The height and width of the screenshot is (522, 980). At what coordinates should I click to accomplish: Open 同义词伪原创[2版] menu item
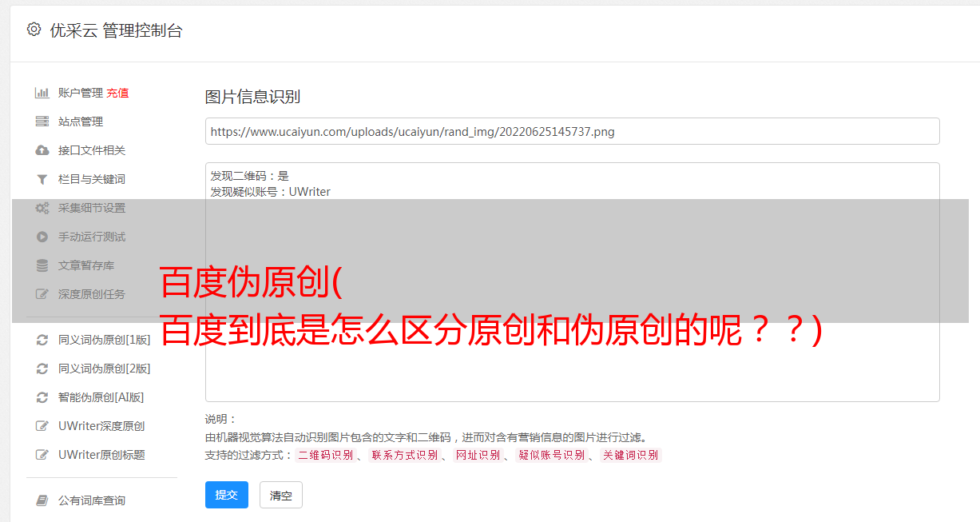click(x=105, y=369)
